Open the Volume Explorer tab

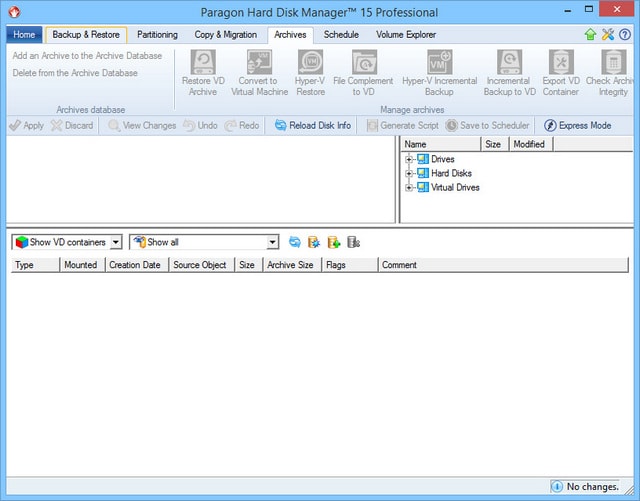[406, 35]
